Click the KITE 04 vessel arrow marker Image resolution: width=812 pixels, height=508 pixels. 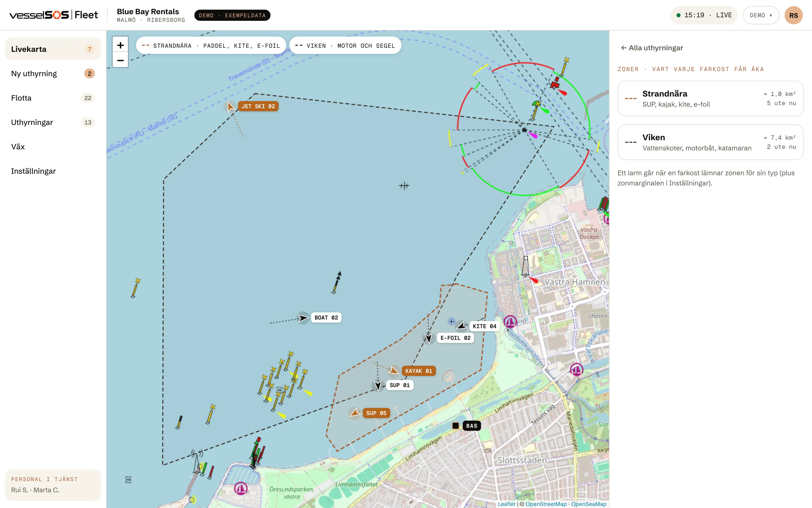click(x=461, y=326)
